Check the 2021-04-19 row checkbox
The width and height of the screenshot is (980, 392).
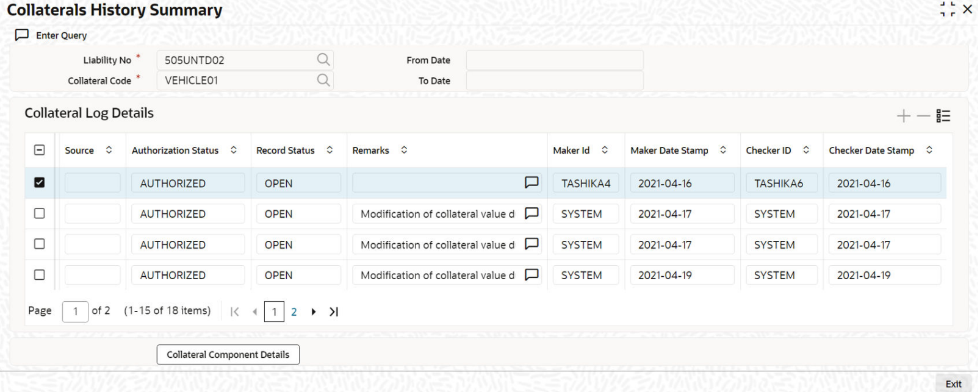(40, 275)
